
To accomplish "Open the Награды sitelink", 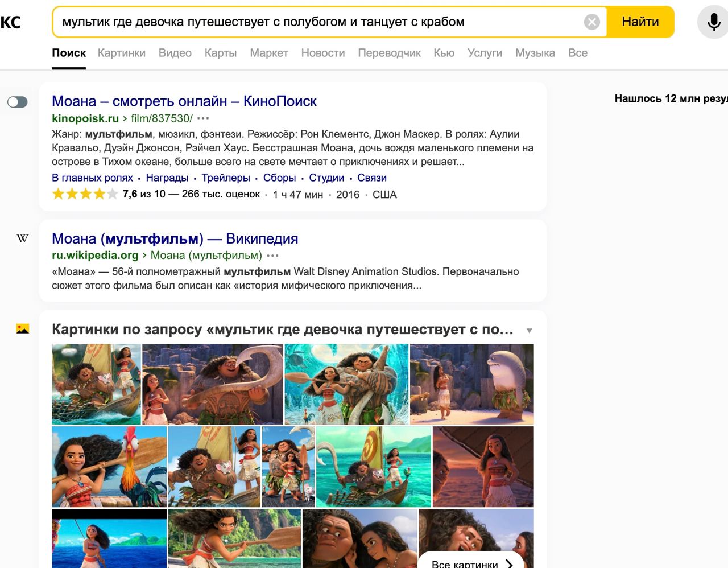I will (167, 178).
